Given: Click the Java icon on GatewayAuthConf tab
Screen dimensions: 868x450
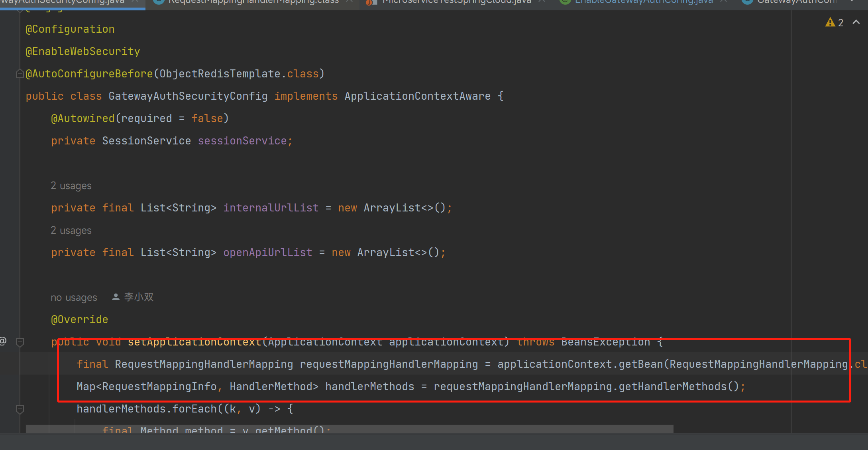Looking at the screenshot, I should pyautogui.click(x=747, y=2).
